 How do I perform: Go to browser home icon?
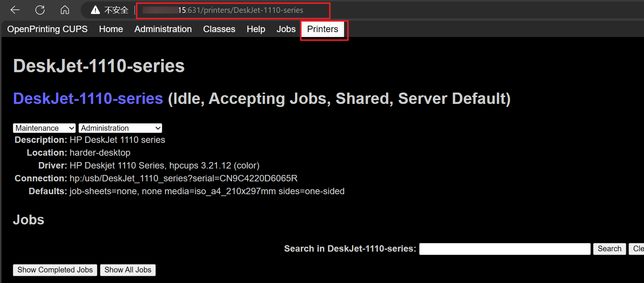pos(65,10)
